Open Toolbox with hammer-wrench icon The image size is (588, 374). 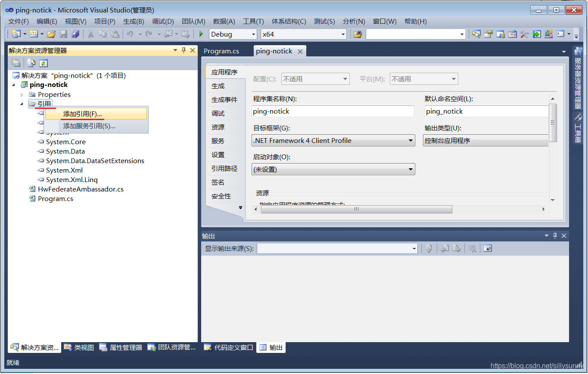(524, 34)
